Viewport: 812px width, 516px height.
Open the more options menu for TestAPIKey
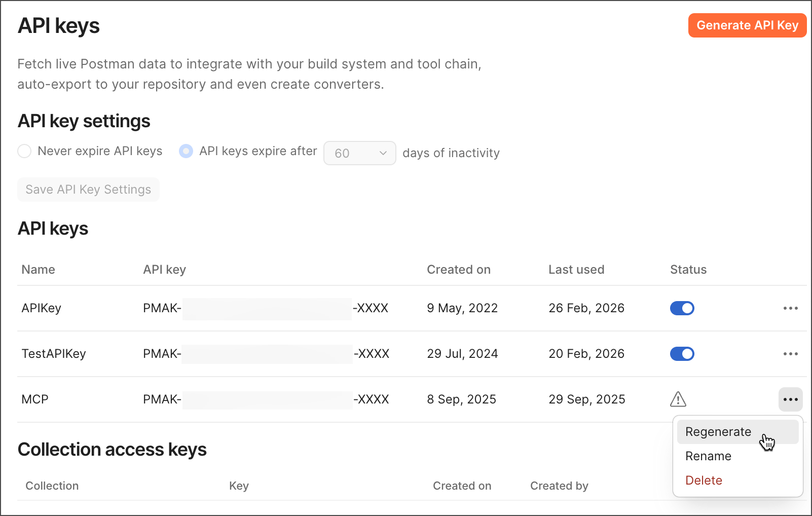click(790, 354)
